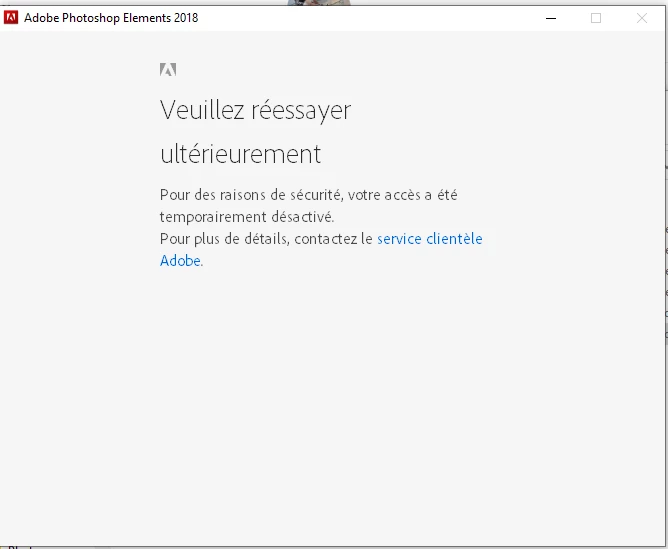Click the red Adobe icon in title bar
Screen dimensions: 668x549
tap(11, 17)
